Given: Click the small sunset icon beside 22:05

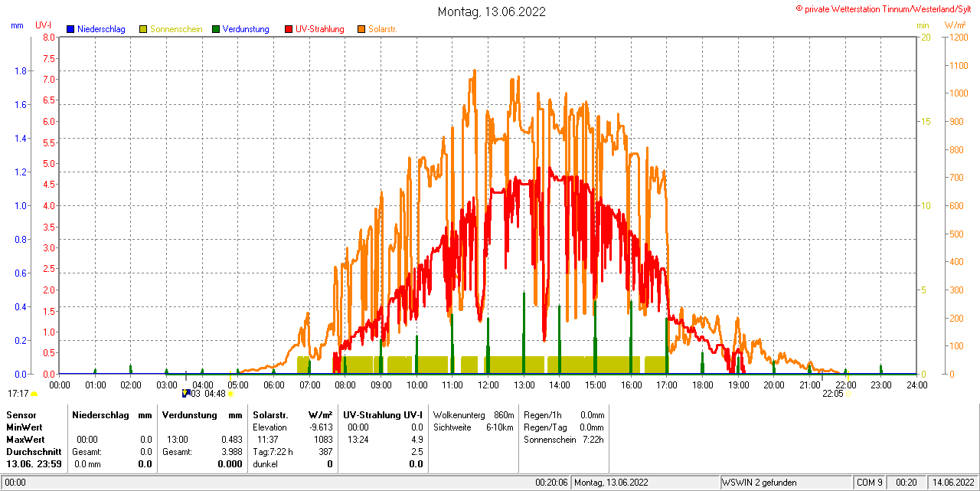Looking at the screenshot, I should click(848, 394).
